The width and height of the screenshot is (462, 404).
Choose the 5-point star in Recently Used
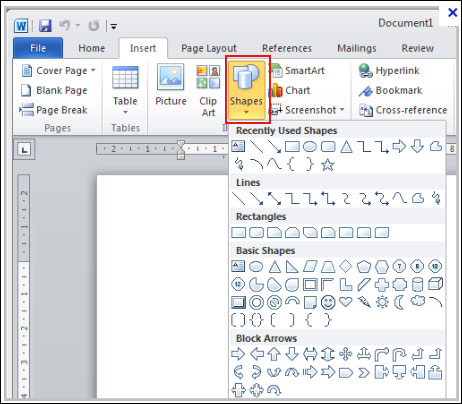click(x=328, y=164)
